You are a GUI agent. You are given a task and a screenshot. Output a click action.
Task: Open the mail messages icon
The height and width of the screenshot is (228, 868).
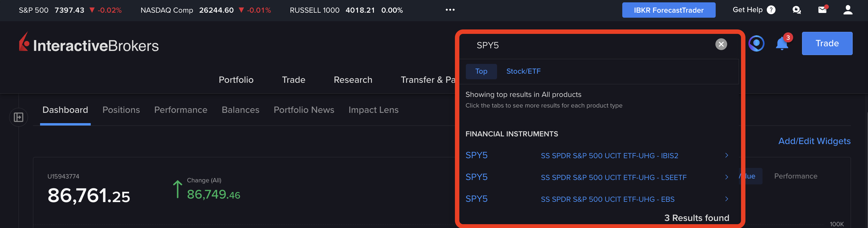coord(823,9)
